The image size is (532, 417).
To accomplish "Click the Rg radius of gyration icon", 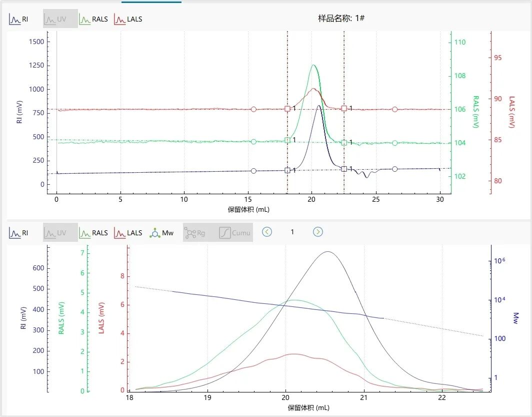I will coord(195,233).
